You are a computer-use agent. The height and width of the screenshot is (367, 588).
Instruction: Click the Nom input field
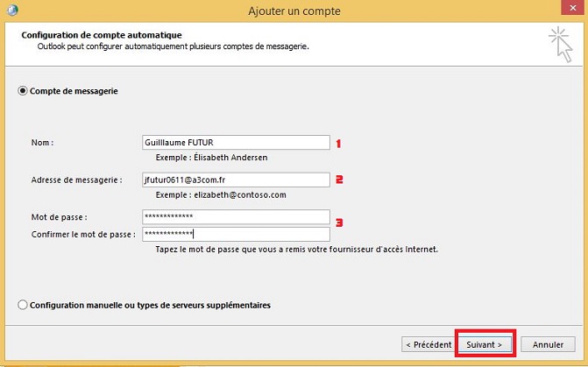pos(236,143)
